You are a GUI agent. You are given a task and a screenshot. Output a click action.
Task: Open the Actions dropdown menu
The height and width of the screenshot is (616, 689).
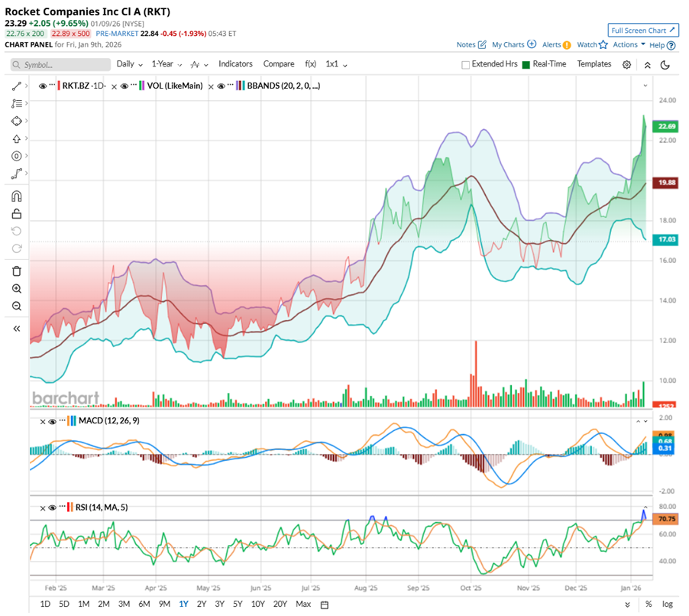(629, 44)
